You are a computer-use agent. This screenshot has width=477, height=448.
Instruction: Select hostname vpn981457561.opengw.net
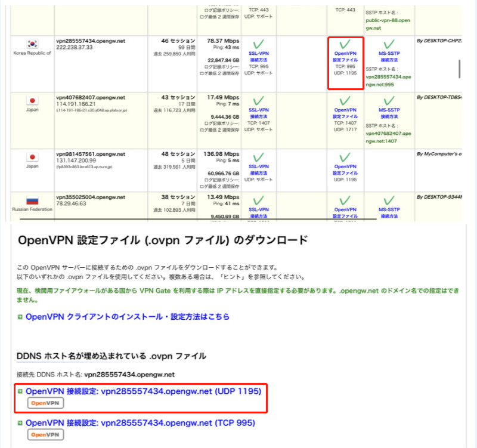(x=91, y=154)
